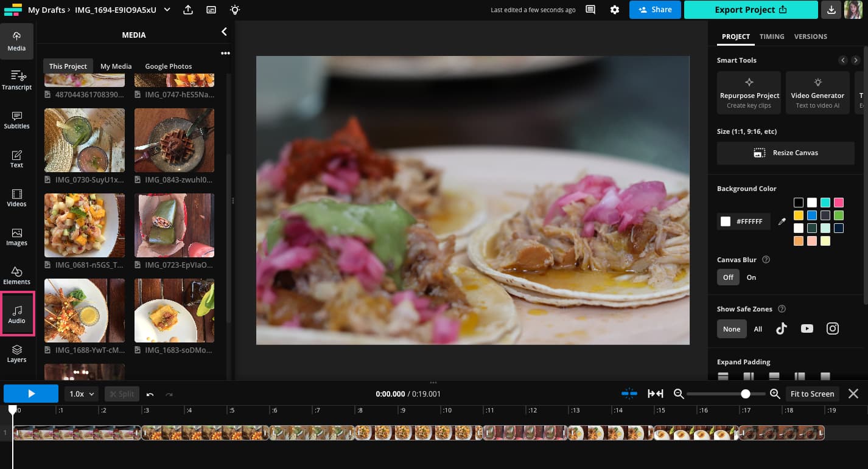
Task: Click the Share button
Action: (x=655, y=10)
